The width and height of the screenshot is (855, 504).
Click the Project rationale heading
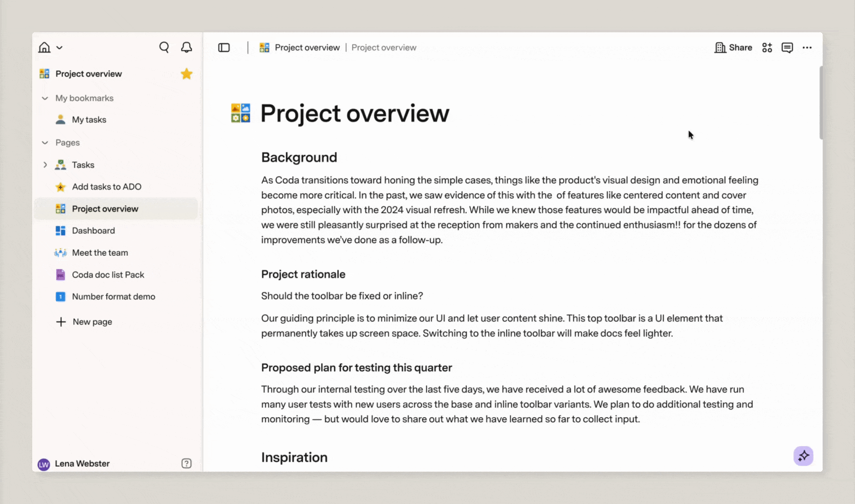[303, 274]
